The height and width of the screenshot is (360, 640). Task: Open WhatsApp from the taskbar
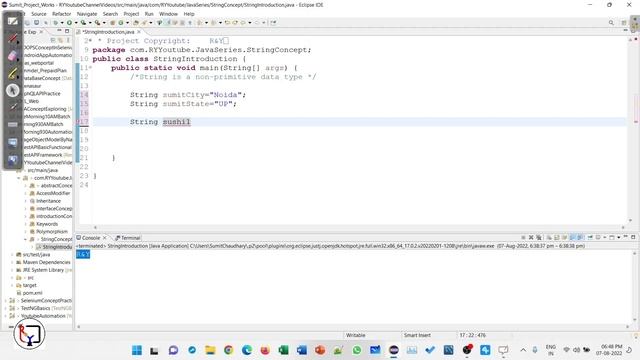pyautogui.click(x=357, y=350)
